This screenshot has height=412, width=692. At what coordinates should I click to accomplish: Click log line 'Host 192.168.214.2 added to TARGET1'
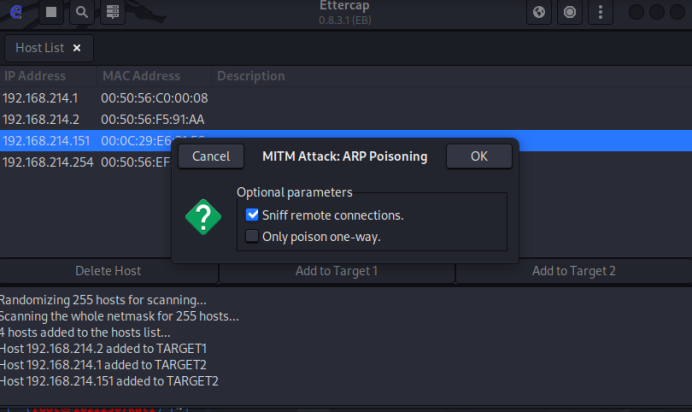(103, 349)
